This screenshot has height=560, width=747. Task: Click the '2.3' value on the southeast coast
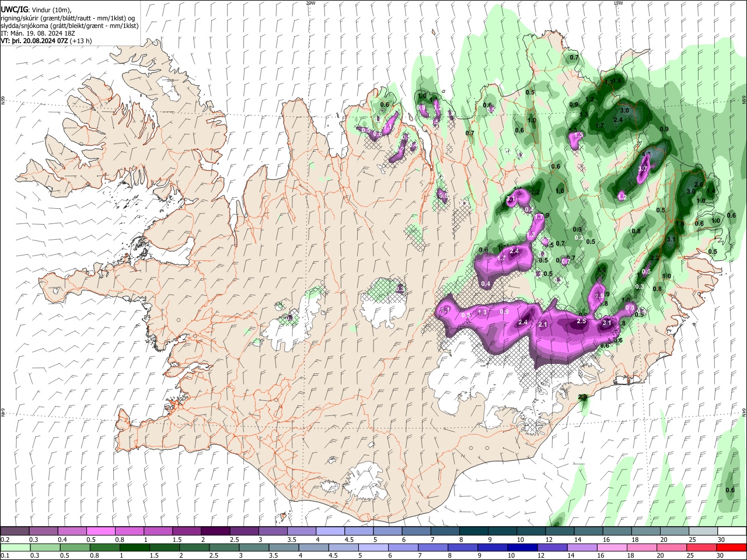coord(582,397)
